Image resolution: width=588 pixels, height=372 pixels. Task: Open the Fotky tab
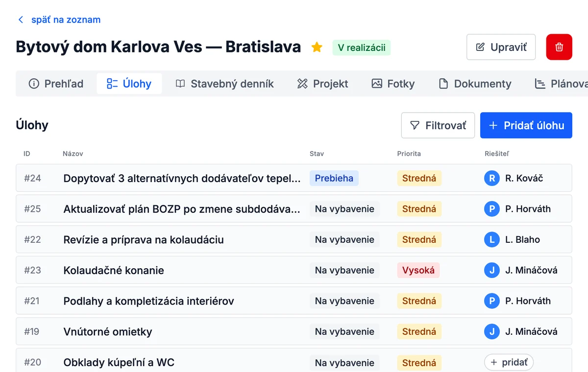point(393,84)
